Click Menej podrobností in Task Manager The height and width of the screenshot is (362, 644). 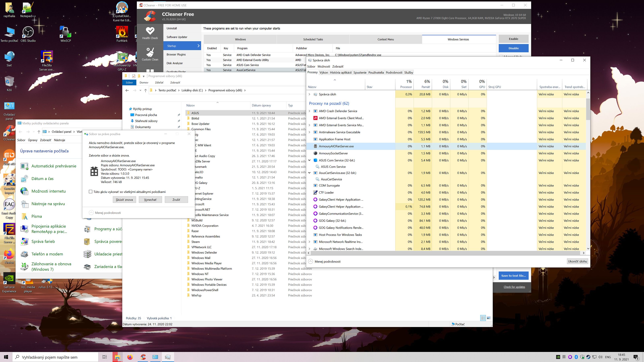click(324, 261)
